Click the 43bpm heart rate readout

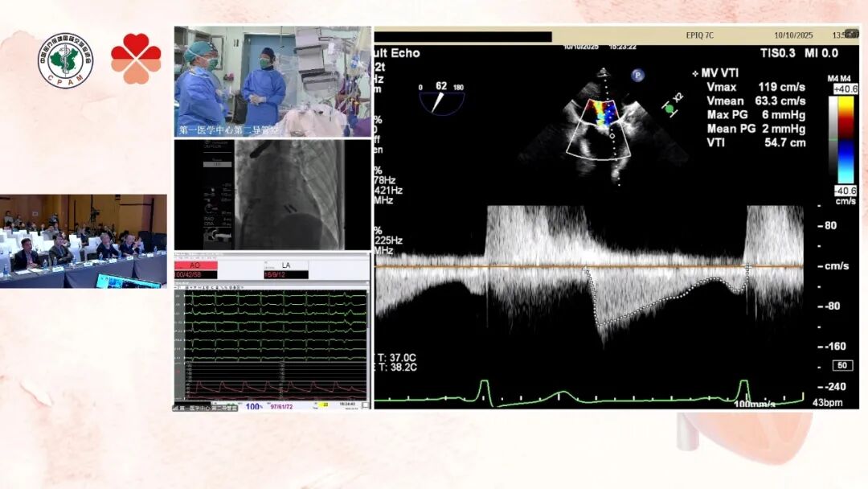pos(827,402)
